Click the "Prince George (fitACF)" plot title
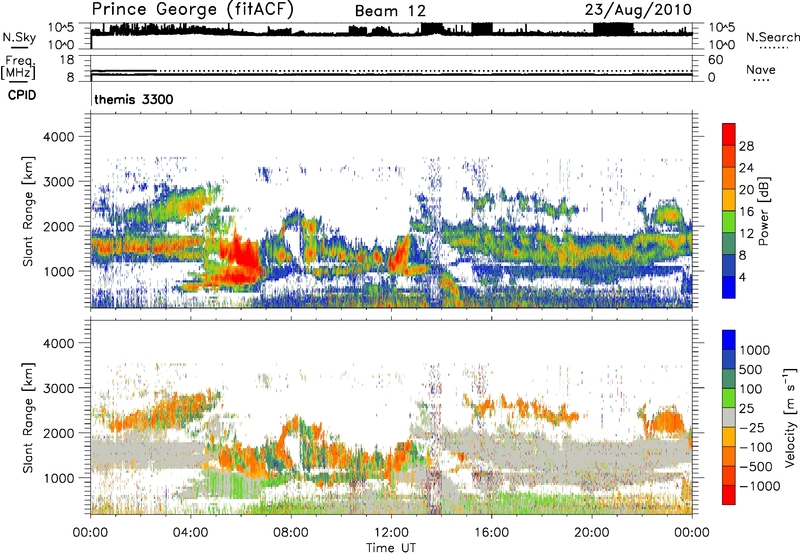800x554 pixels. coord(192,10)
